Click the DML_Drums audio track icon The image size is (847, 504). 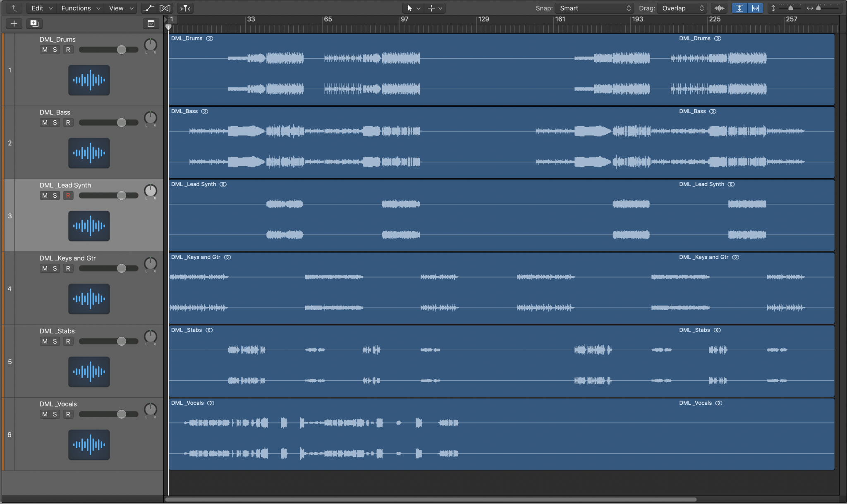click(89, 80)
